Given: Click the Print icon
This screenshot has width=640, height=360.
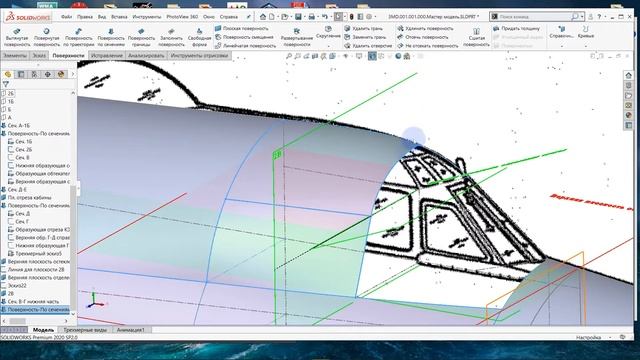Looking at the screenshot, I should point(311,17).
